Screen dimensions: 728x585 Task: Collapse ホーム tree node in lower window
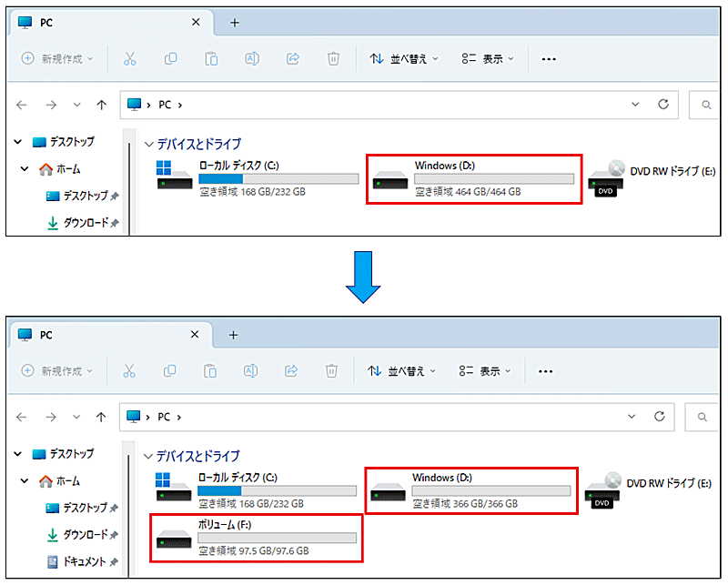tap(25, 481)
